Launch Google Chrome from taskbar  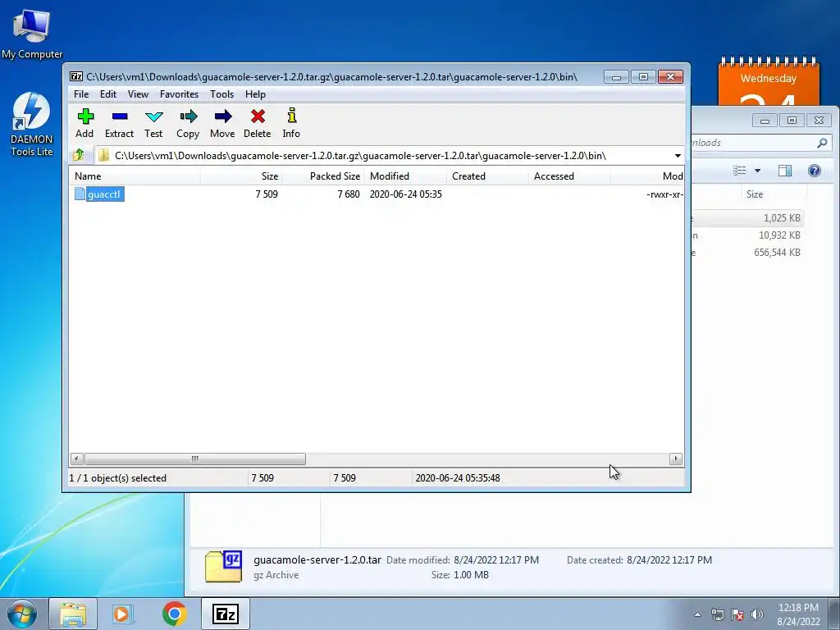(x=175, y=614)
